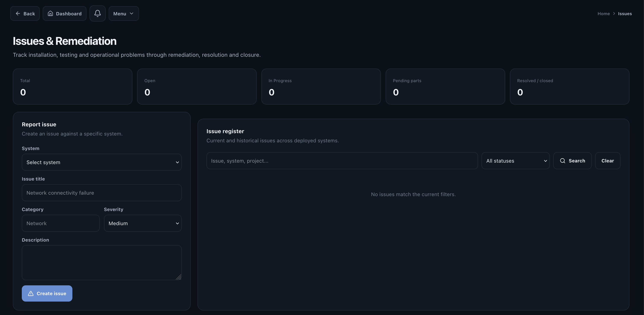Click the Resolved / closed stat card
The image size is (644, 315).
[x=569, y=86]
